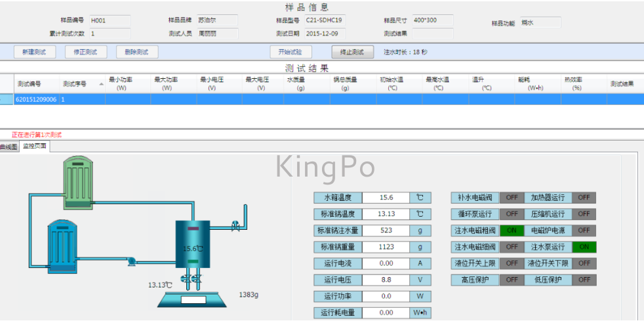The height and width of the screenshot is (323, 644).
Task: Click the 终止测试 button
Action: point(352,52)
